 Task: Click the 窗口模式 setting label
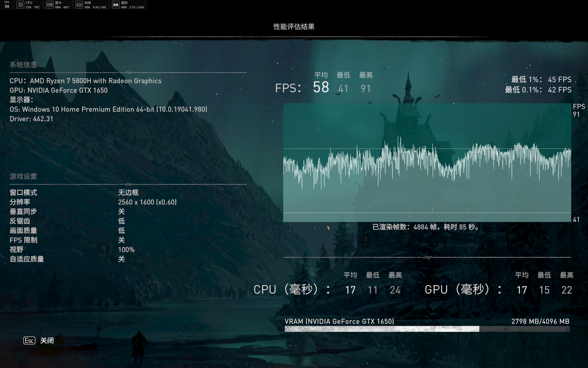23,193
